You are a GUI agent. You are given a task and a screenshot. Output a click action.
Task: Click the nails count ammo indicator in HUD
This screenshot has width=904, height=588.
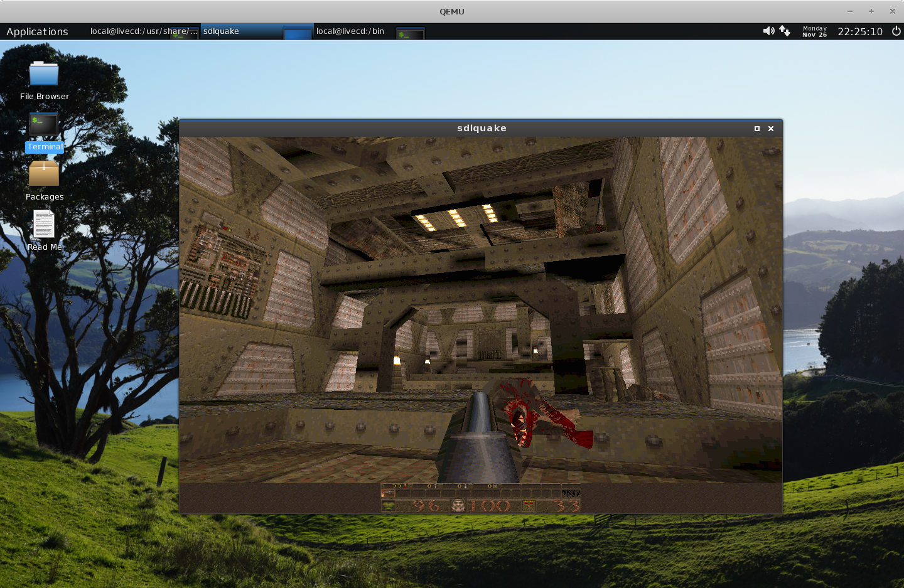pos(432,486)
